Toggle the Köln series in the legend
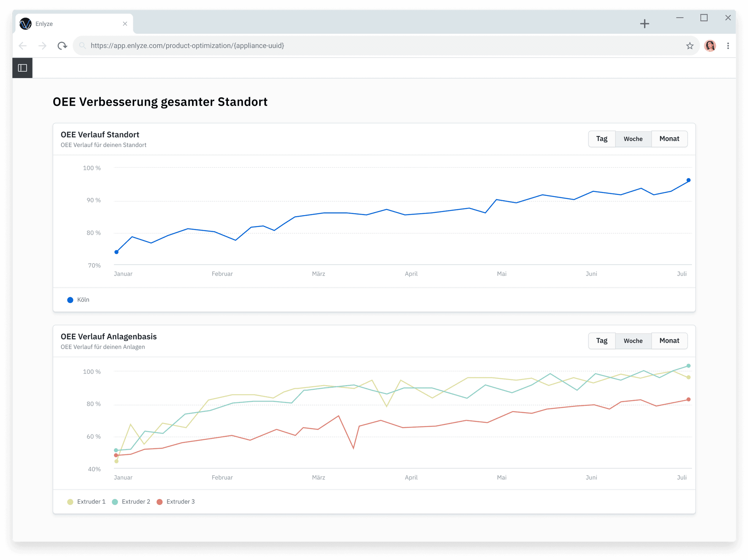 [78, 299]
